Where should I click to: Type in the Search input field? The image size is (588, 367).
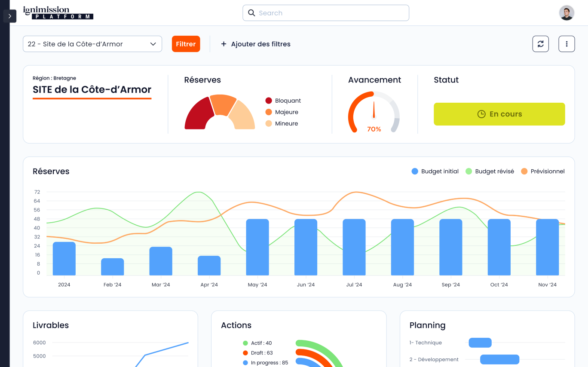[331, 13]
